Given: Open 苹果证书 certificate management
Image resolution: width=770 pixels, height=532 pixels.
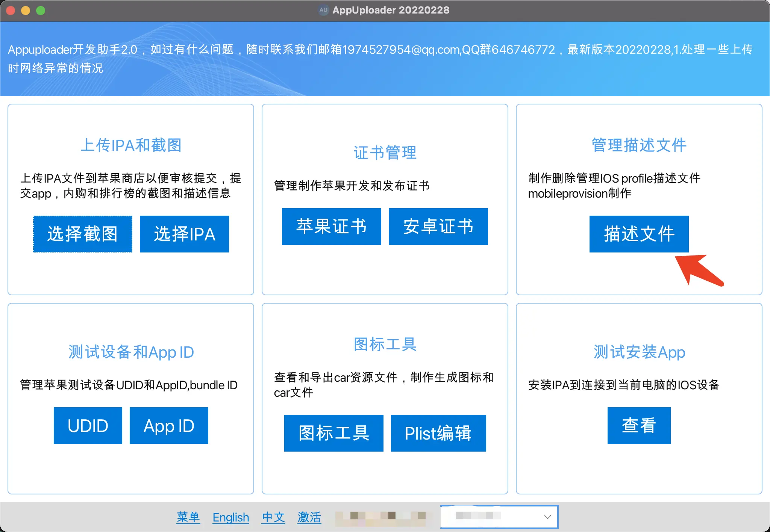Looking at the screenshot, I should [331, 226].
